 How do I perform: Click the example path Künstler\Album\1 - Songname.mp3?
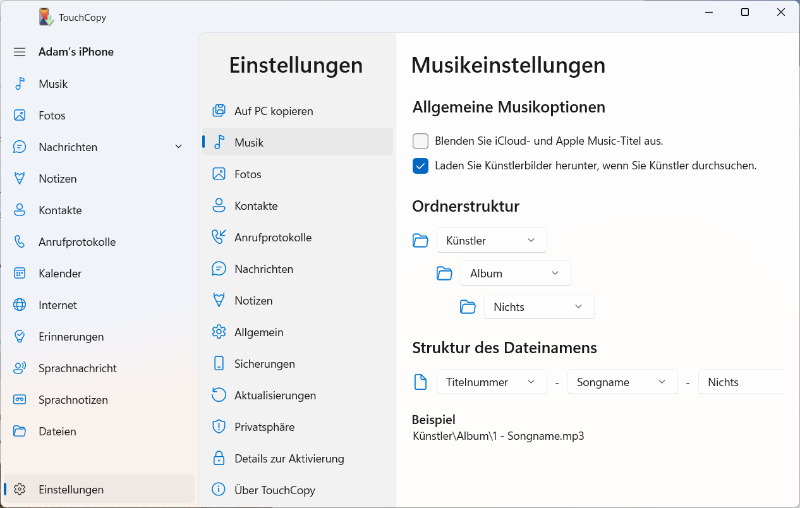point(498,436)
